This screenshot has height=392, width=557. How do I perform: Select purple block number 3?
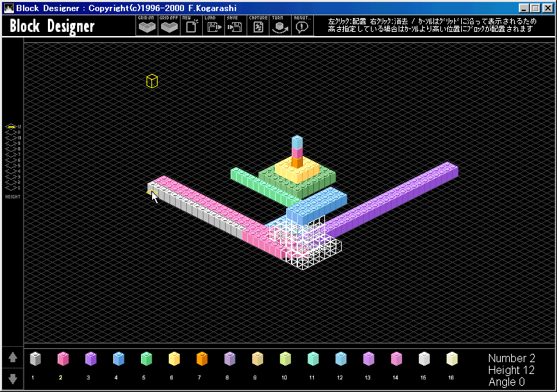tap(91, 359)
